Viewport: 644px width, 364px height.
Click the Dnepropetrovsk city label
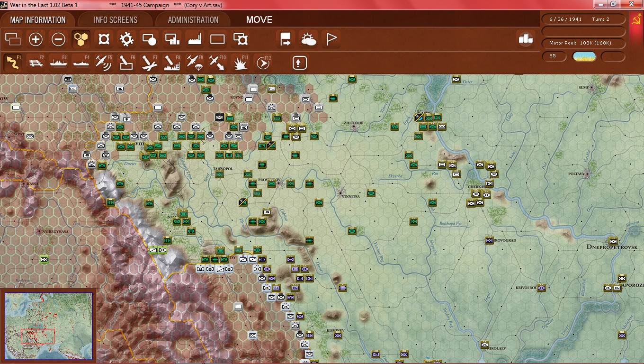[x=612, y=247]
